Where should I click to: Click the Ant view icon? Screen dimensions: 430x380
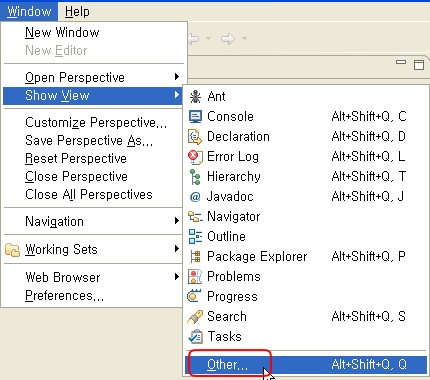click(195, 97)
